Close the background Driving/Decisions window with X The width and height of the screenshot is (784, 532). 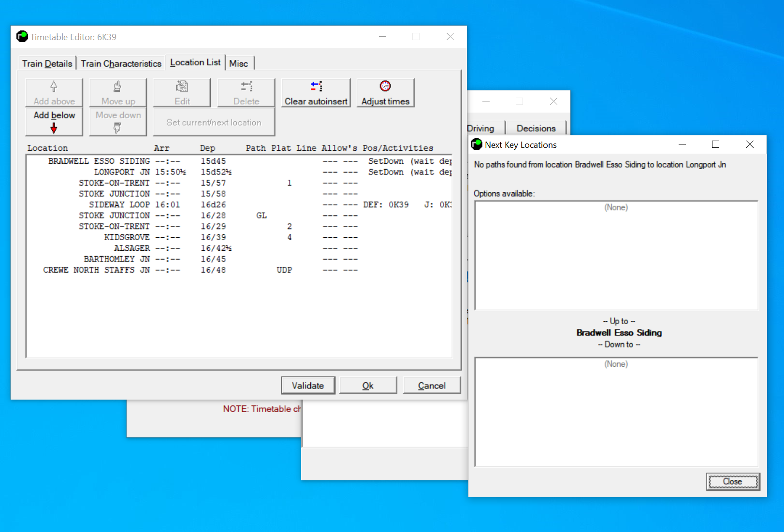pos(553,101)
